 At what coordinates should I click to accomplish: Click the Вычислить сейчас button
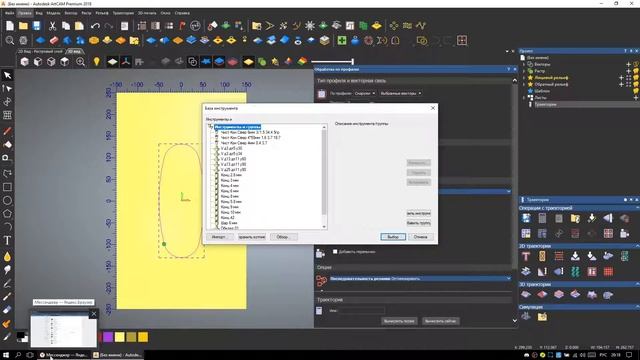(440, 321)
